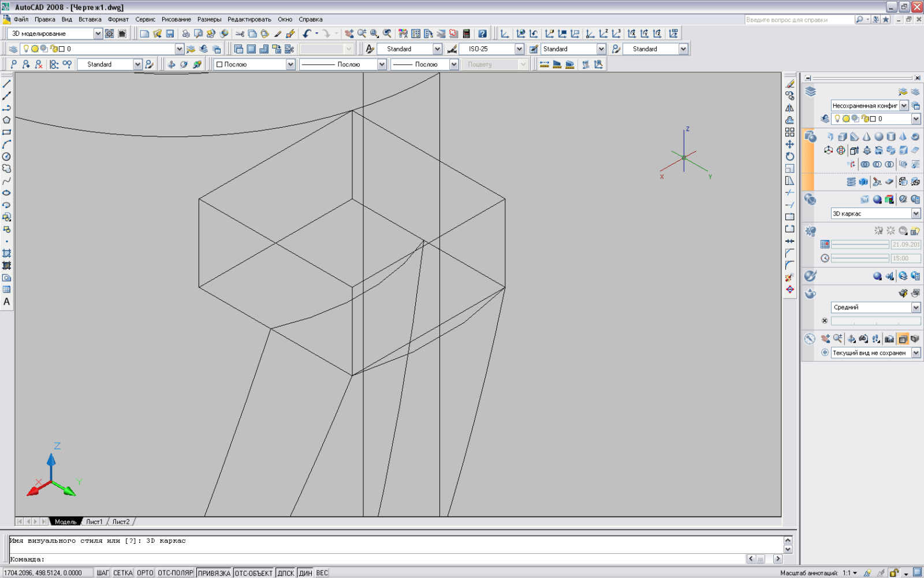The image size is (924, 578).
Task: Open the ISO-25 dimension style dropdown
Action: [519, 49]
